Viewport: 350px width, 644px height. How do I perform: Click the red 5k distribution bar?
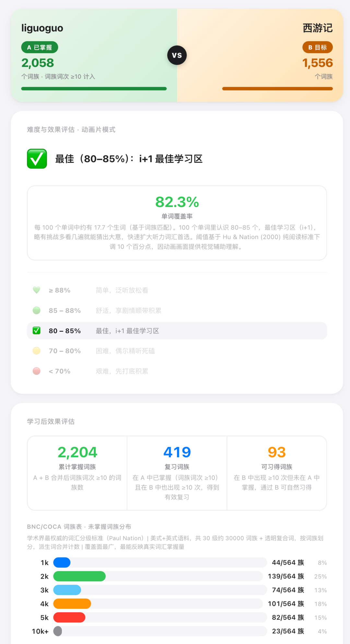(x=69, y=617)
